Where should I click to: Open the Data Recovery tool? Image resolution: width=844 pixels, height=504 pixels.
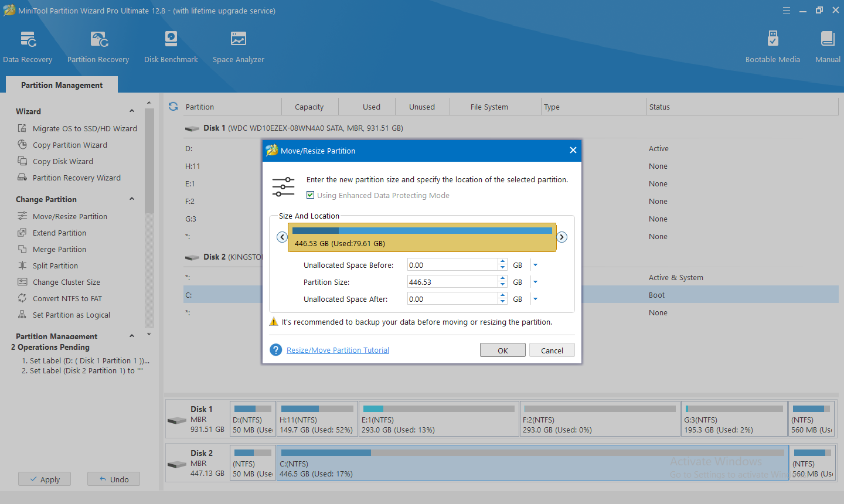[x=28, y=47]
